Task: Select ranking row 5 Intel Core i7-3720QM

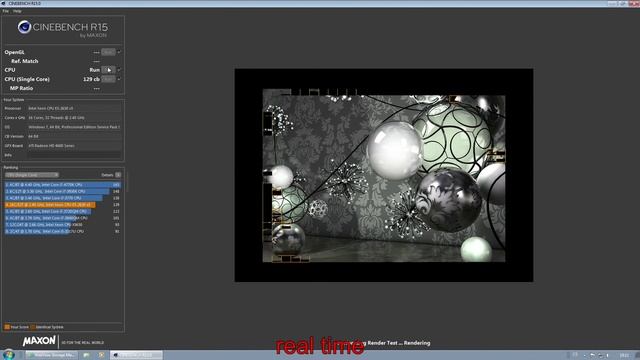Action: click(x=63, y=211)
